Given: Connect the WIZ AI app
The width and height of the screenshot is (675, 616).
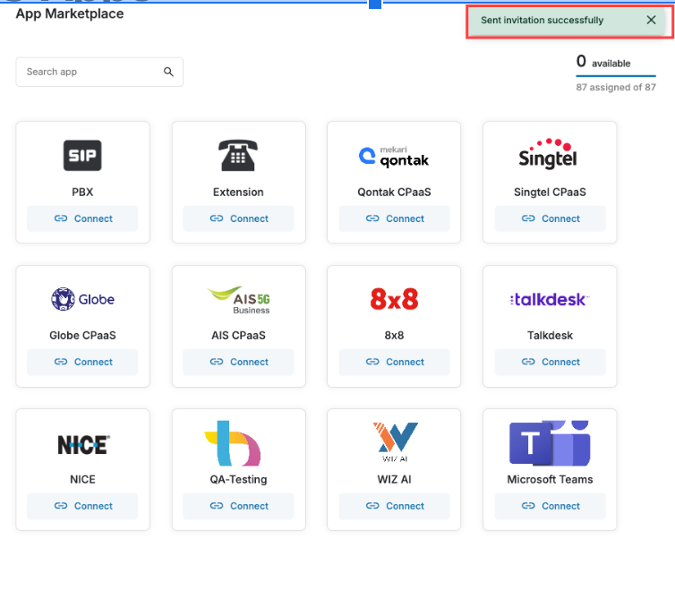Looking at the screenshot, I should (394, 506).
